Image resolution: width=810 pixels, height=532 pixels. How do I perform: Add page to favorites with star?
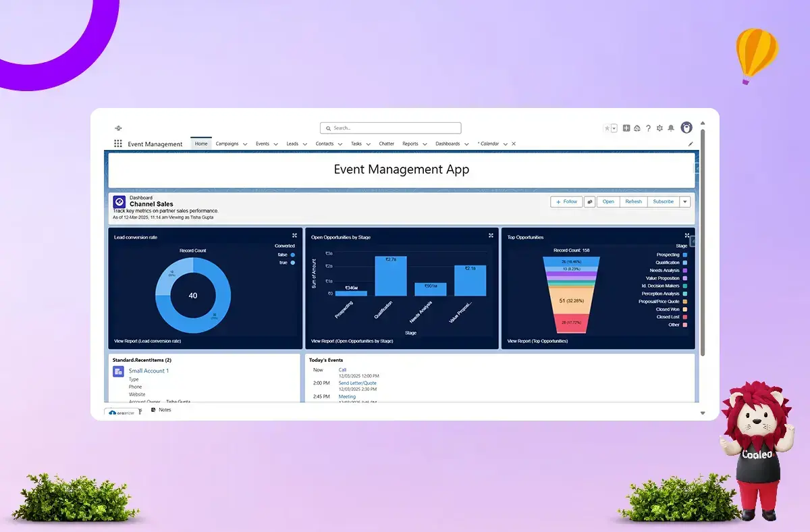point(607,128)
